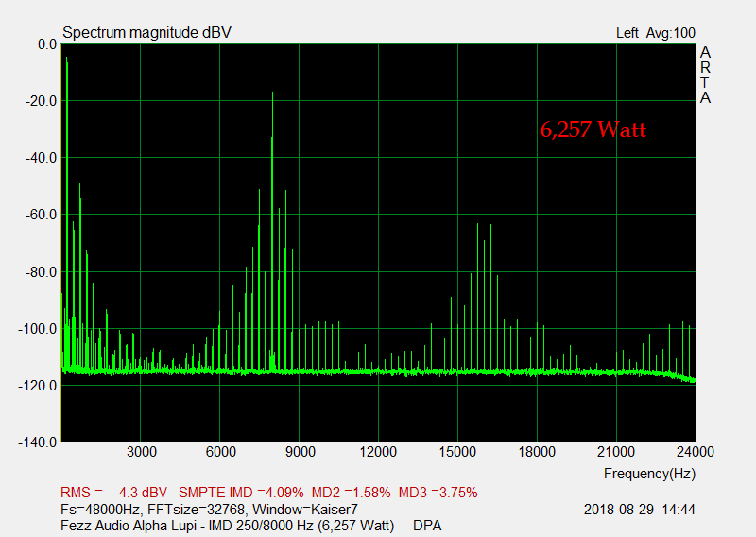
Task: Click the 21000 frequency axis label
Action: pyautogui.click(x=616, y=452)
